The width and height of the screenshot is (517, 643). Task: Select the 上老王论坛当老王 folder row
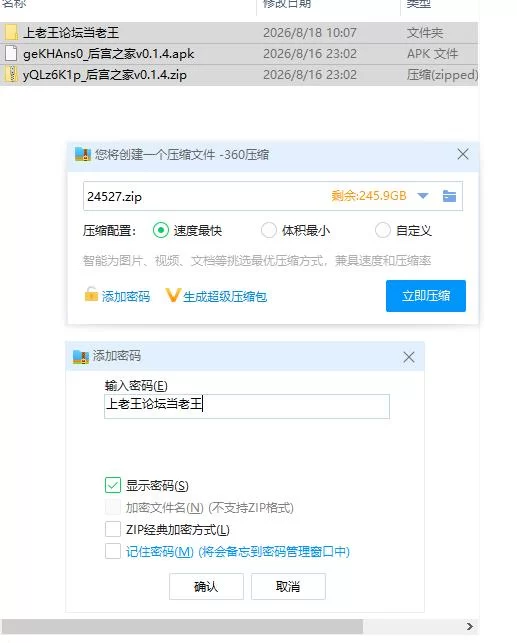point(239,32)
